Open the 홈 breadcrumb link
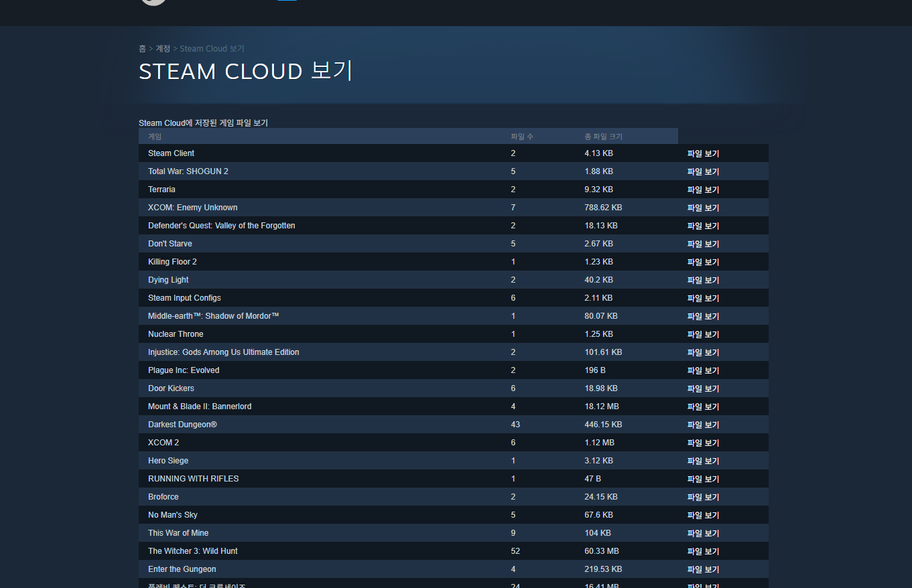 [142, 49]
